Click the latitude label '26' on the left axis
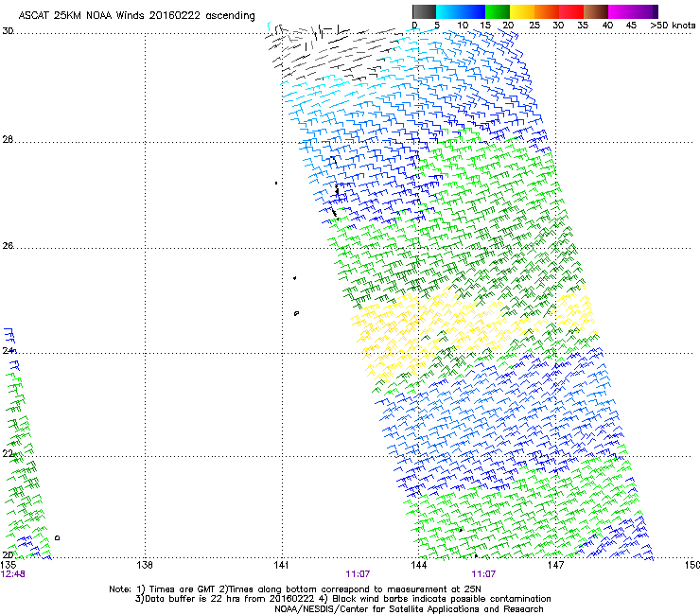This screenshot has height=615, width=700. click(x=8, y=245)
